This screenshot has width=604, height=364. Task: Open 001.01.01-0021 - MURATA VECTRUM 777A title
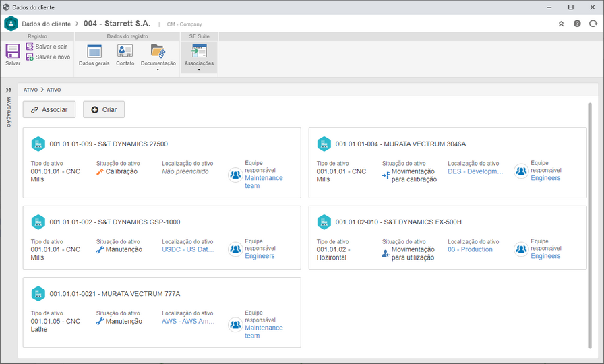pyautogui.click(x=115, y=294)
